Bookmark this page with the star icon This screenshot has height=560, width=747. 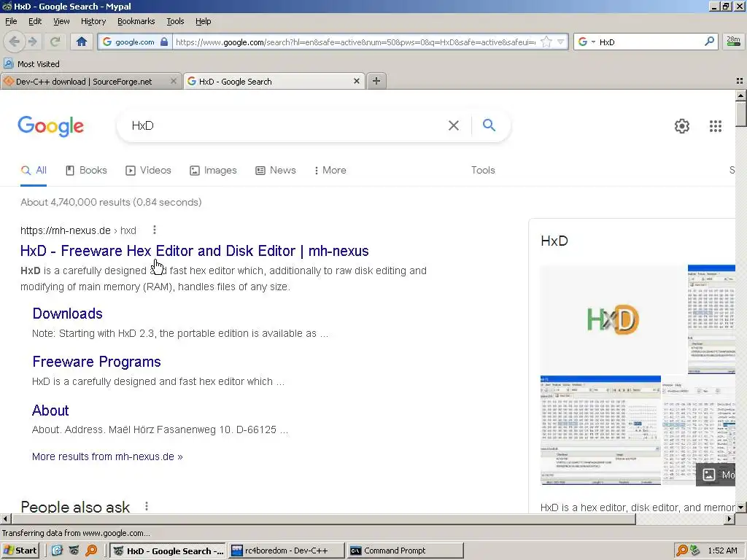click(x=546, y=42)
